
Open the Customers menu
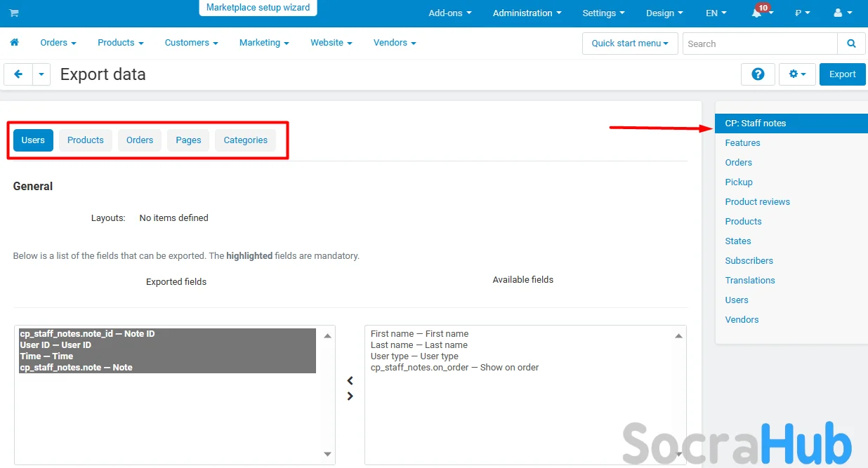click(x=192, y=43)
